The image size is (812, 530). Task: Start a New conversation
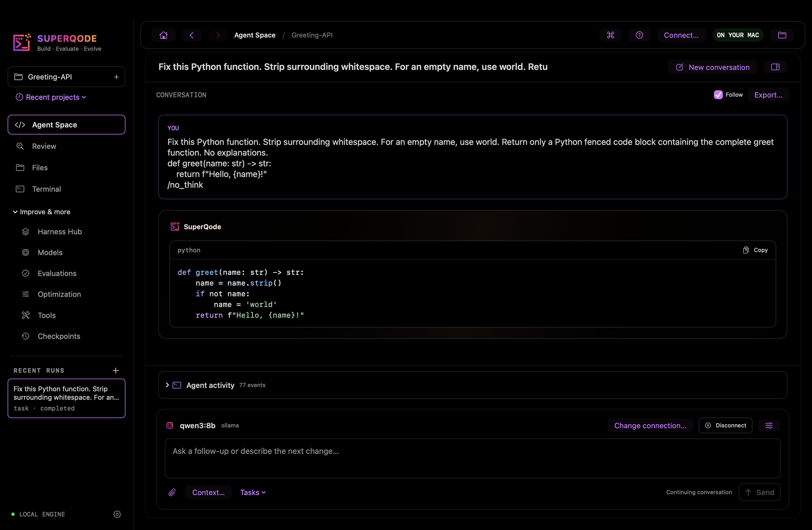(712, 67)
